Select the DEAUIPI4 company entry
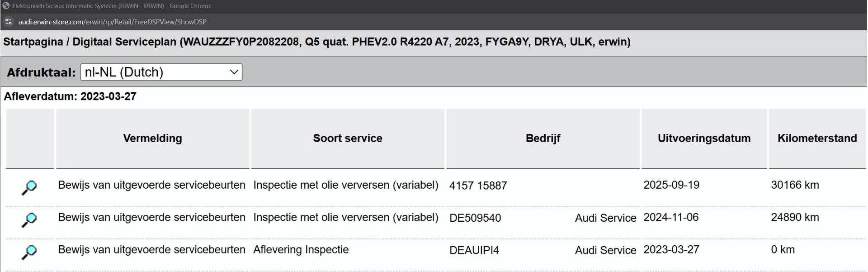 474,250
